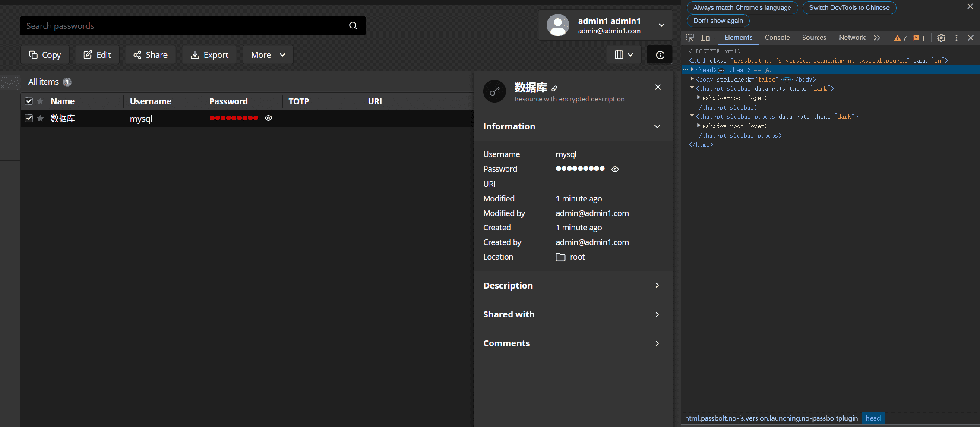Collapse the Information section
Image resolution: width=980 pixels, height=427 pixels.
tap(657, 127)
